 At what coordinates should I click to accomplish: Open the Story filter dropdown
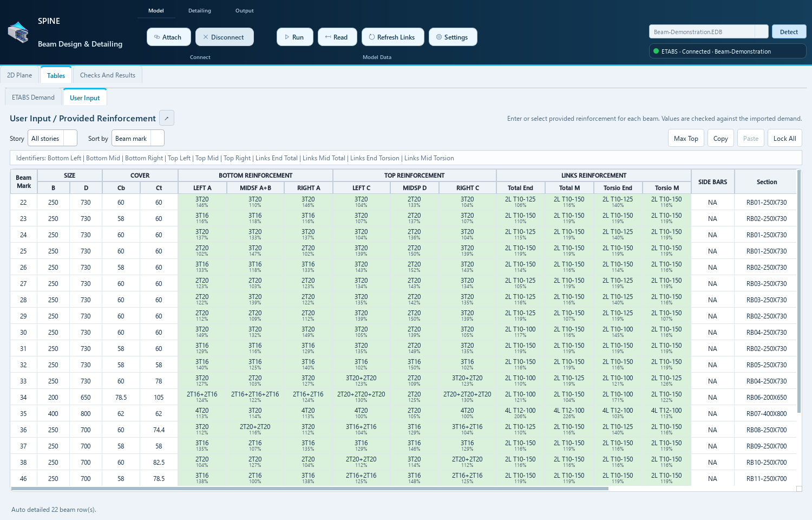(x=53, y=138)
